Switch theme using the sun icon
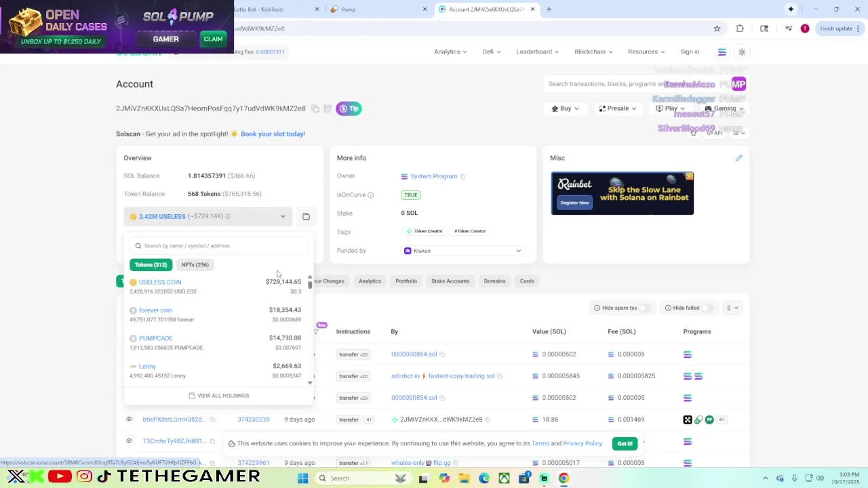Screen dimensions: 868x488 [x=742, y=52]
